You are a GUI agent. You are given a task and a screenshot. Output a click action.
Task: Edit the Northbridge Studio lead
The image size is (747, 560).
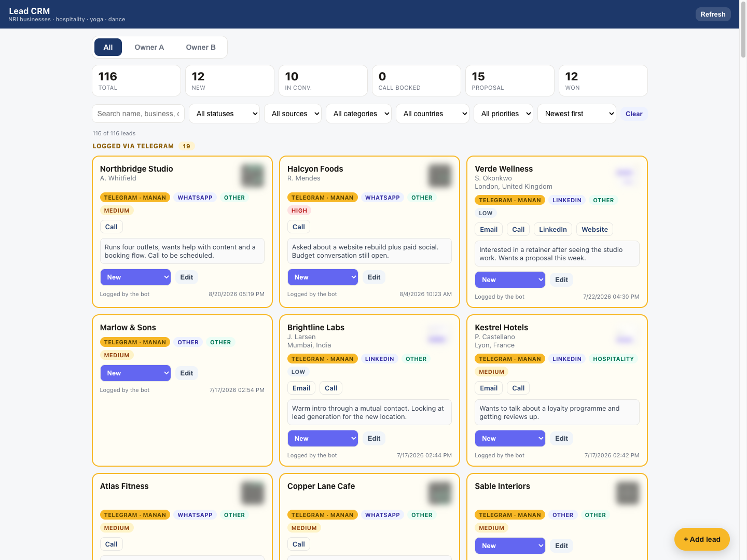pyautogui.click(x=187, y=277)
